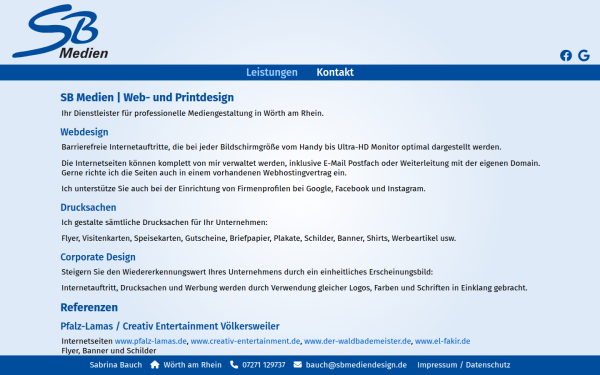Click the sentence starting 'Barrierefreie Internetauftritte'
This screenshot has height=375, width=600.
(281, 147)
